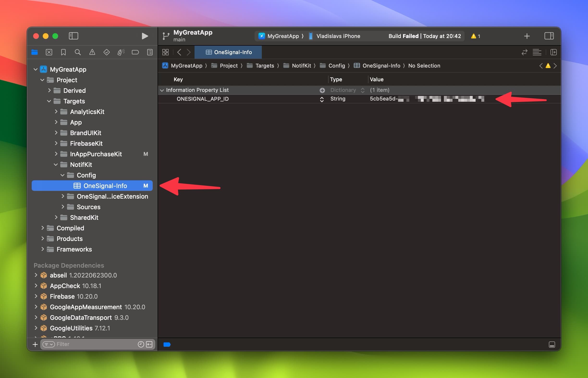This screenshot has width=588, height=378.
Task: Open Dictionary type popup stepper
Action: tap(362, 90)
